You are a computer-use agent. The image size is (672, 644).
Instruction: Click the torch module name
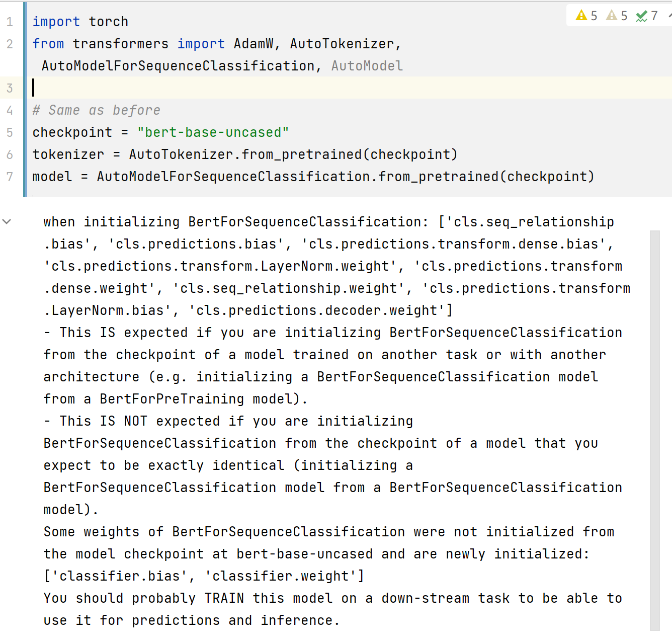coord(108,22)
